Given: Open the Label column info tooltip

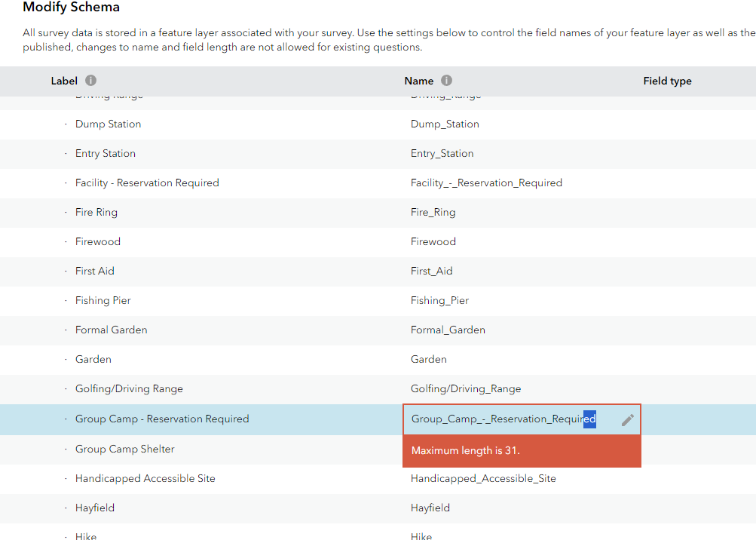Looking at the screenshot, I should (x=90, y=81).
